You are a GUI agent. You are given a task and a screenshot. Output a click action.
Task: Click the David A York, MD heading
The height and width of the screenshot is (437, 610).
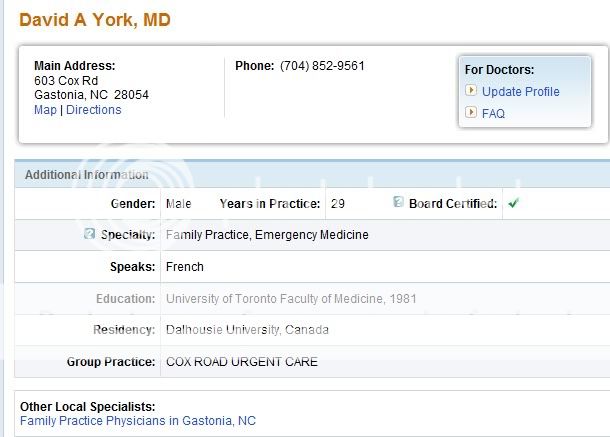95,20
